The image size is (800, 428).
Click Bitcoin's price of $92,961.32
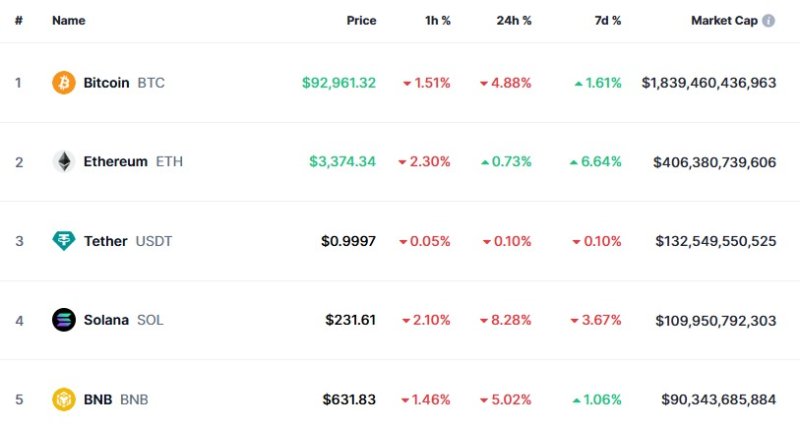pos(338,83)
